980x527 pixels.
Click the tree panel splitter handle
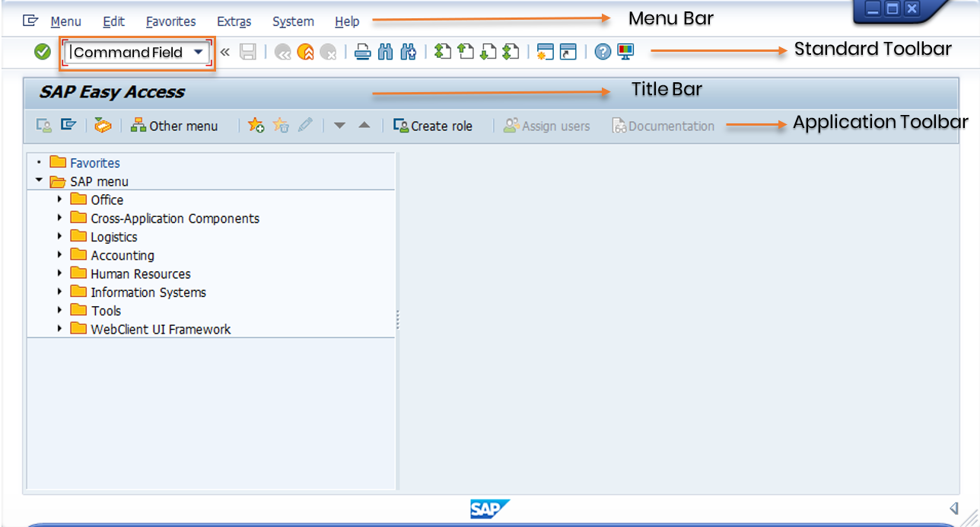click(x=397, y=320)
